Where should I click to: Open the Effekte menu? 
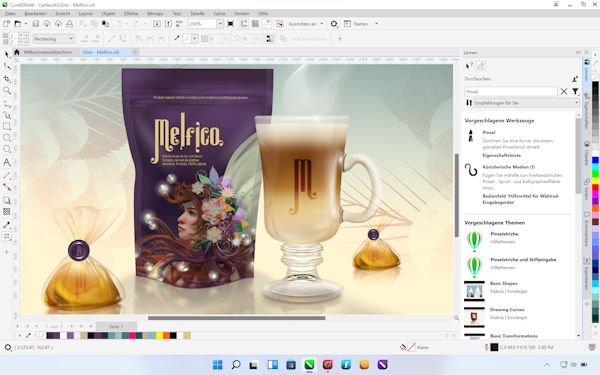(x=131, y=13)
